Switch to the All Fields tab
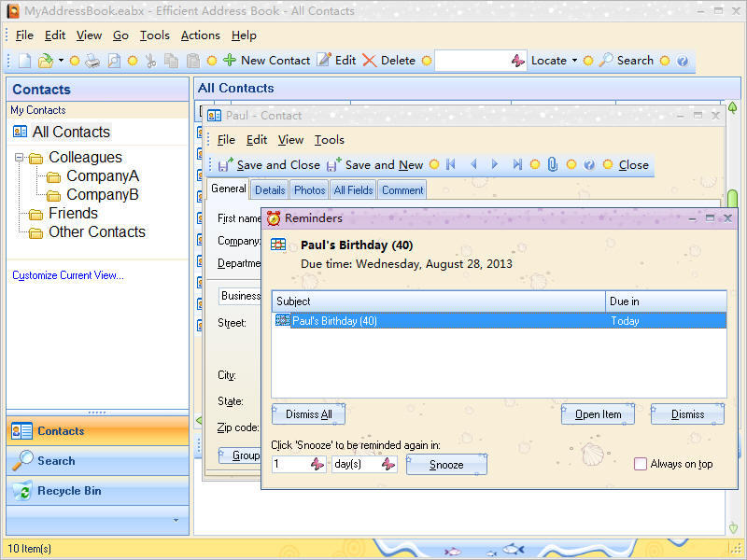The height and width of the screenshot is (560, 747). [x=353, y=190]
